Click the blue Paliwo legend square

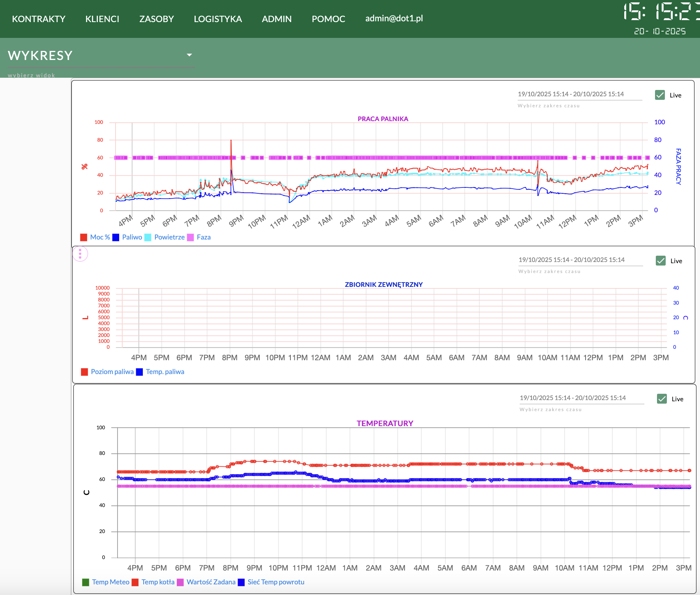pyautogui.click(x=116, y=238)
